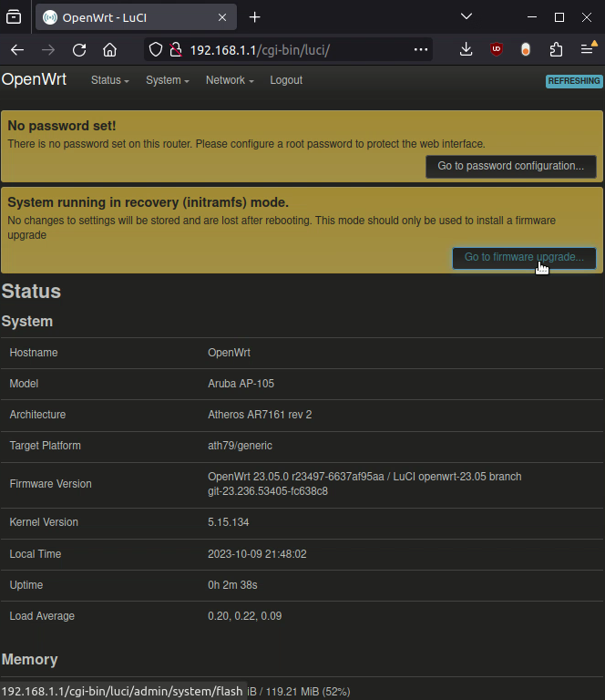This screenshot has width=605, height=700.
Task: Click the forward navigation arrow
Action: tap(48, 49)
